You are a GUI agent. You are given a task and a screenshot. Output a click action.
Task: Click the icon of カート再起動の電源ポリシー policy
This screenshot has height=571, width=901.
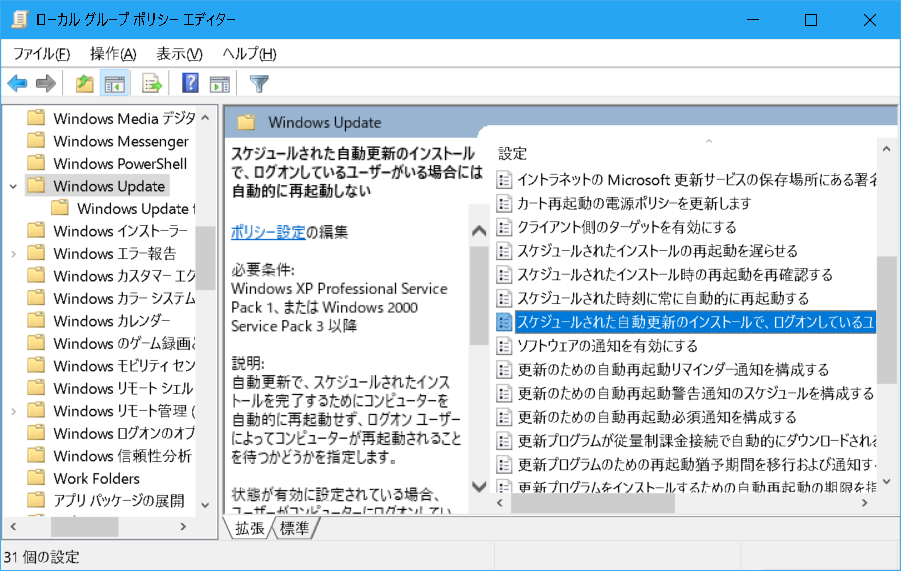click(504, 203)
